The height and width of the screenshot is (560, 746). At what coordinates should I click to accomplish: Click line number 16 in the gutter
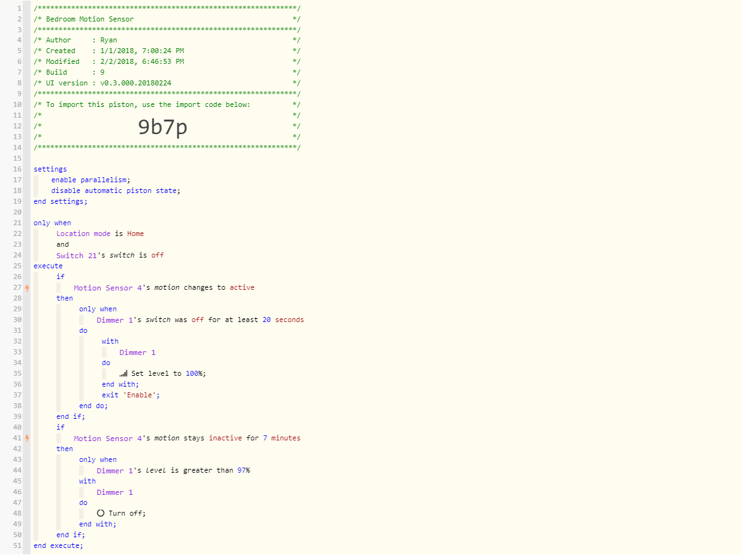pos(17,169)
